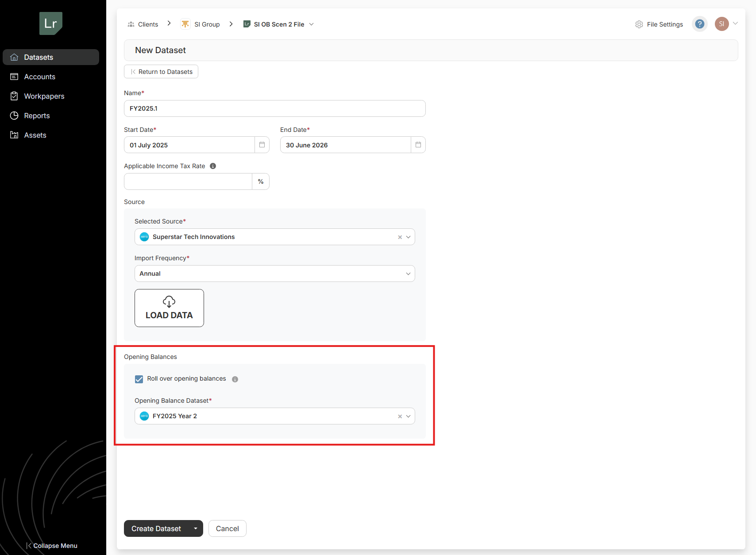Click the Clients breadcrumb link
The height and width of the screenshot is (555, 756).
(148, 24)
